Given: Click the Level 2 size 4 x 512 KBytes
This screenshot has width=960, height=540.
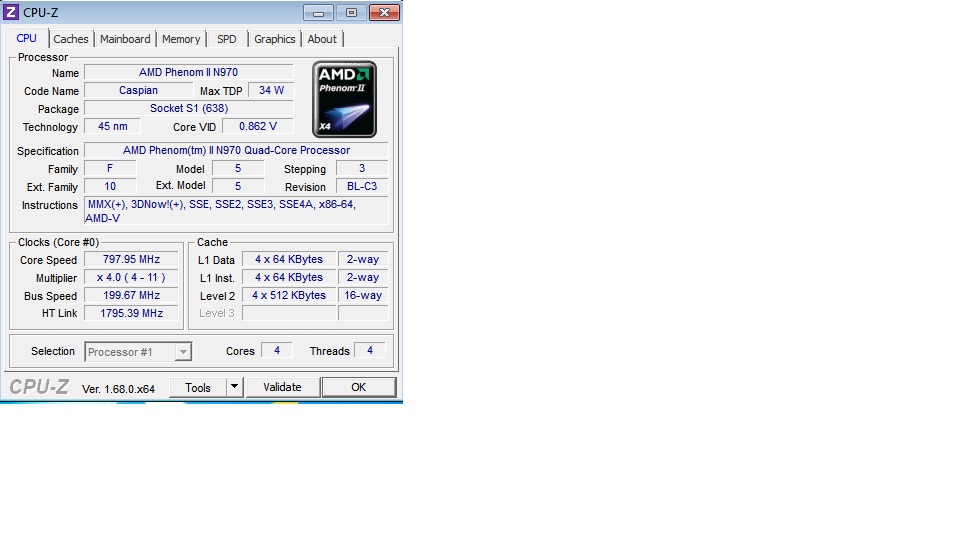Looking at the screenshot, I should pyautogui.click(x=289, y=295).
